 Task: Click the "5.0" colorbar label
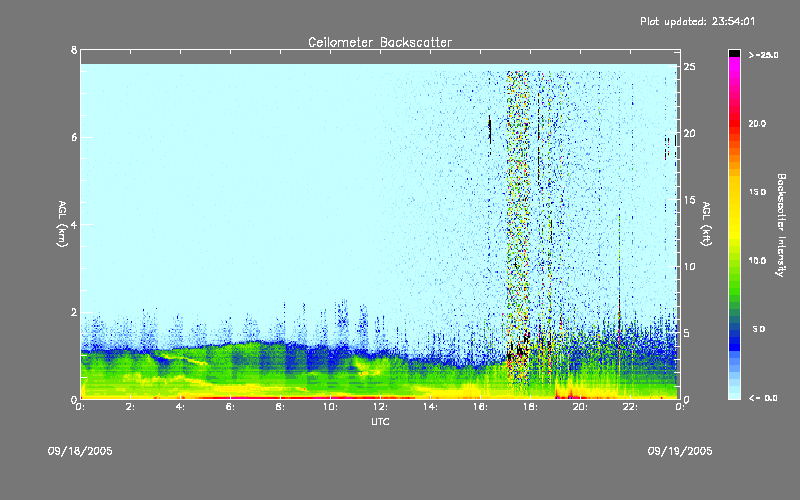point(759,329)
